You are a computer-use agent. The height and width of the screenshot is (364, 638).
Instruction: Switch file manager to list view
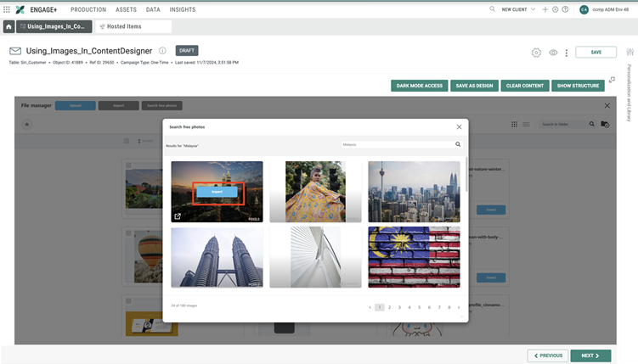(526, 124)
